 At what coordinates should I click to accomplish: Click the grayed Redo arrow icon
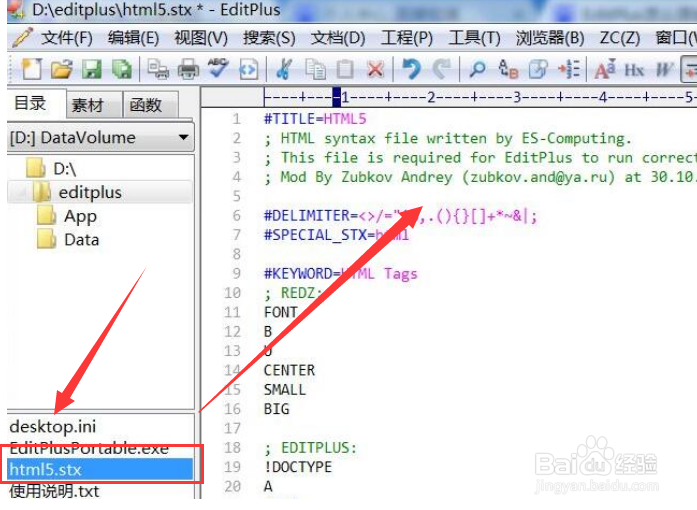[x=441, y=69]
